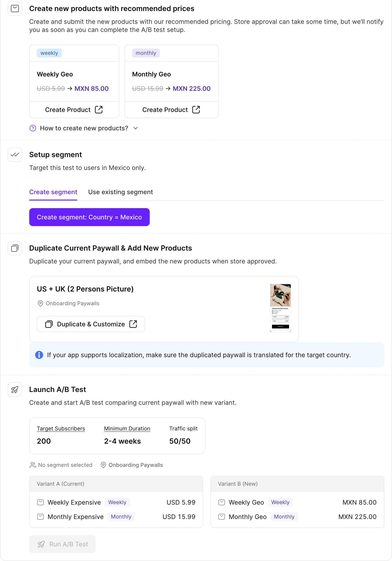Image resolution: width=392 pixels, height=561 pixels.
Task: Expand "How to create new products?" section
Action: 84,128
